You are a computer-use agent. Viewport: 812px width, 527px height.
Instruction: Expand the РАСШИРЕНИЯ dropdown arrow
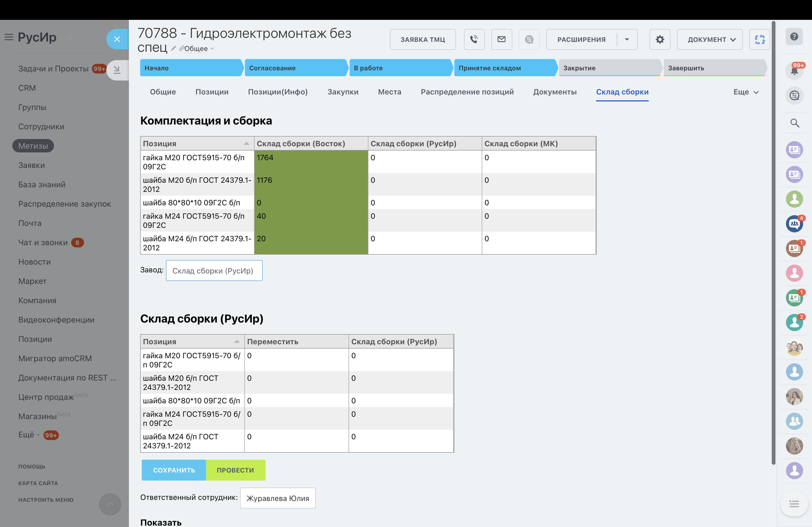click(x=627, y=39)
